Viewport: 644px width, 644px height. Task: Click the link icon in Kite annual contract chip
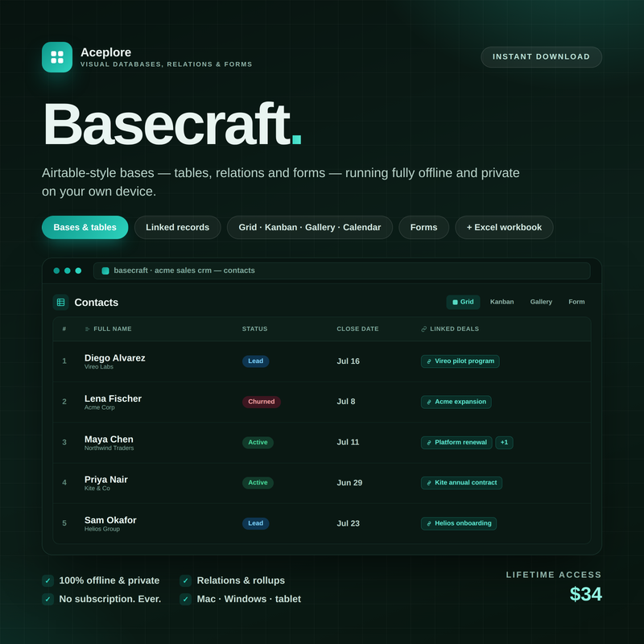pos(429,483)
